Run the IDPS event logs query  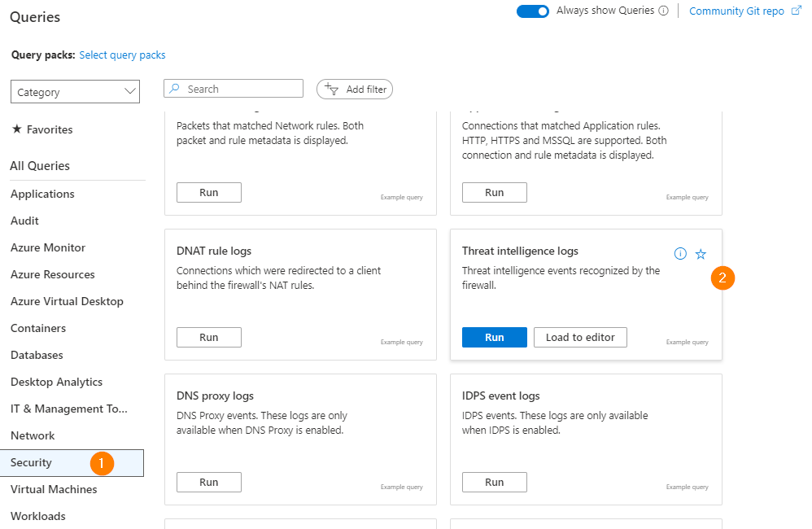(x=494, y=483)
